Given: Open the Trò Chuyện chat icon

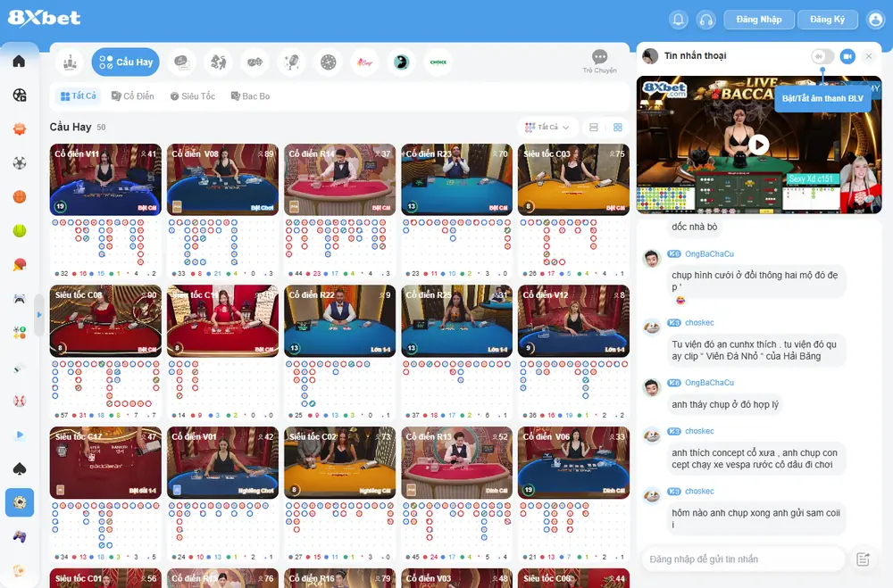Looking at the screenshot, I should pyautogui.click(x=600, y=61).
